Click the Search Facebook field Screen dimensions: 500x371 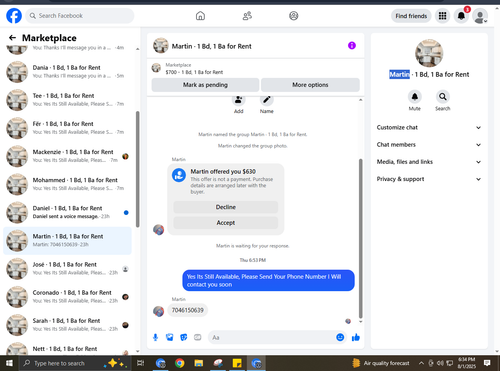click(x=80, y=16)
